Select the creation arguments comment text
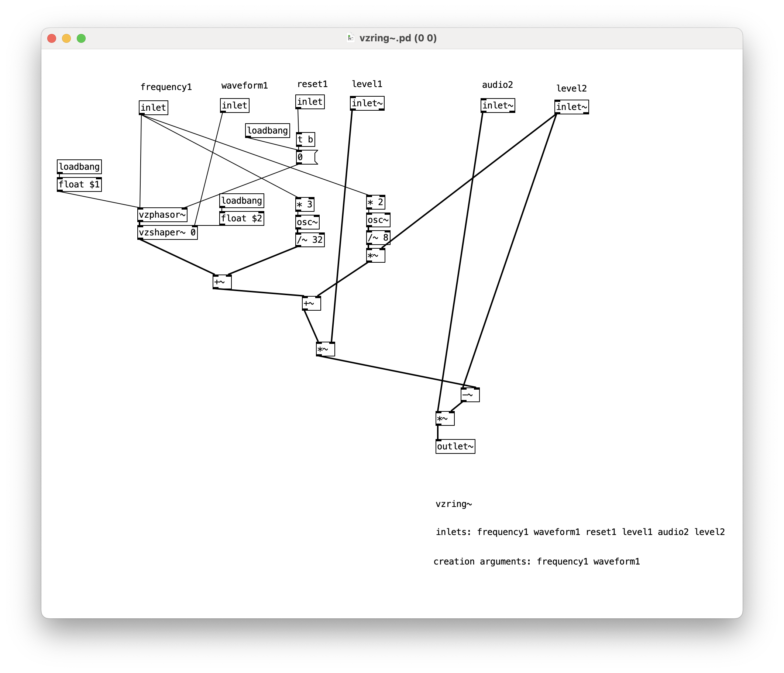Viewport: 784px width, 673px height. (x=536, y=562)
